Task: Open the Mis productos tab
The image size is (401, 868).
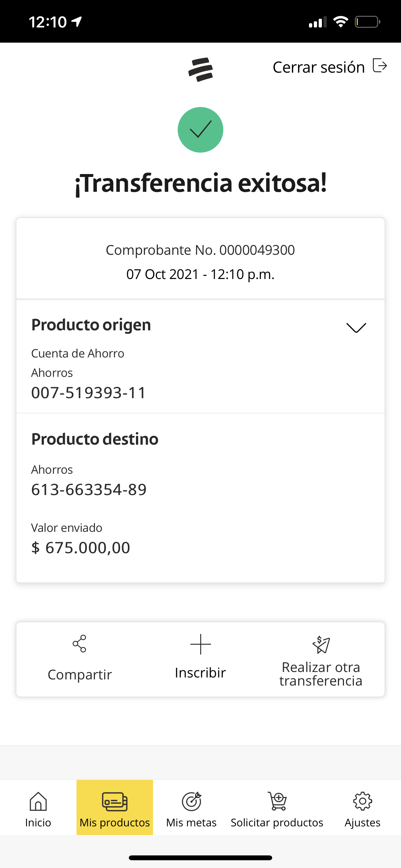Action: tap(115, 807)
